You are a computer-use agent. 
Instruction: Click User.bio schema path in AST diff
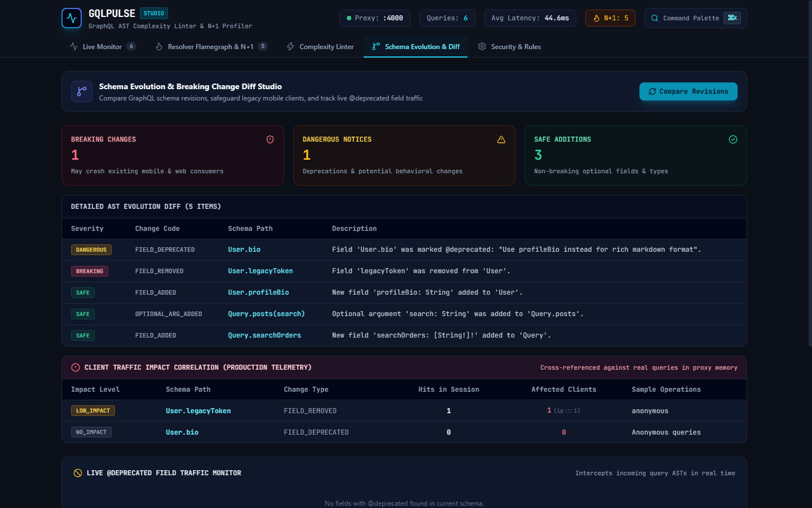(244, 249)
